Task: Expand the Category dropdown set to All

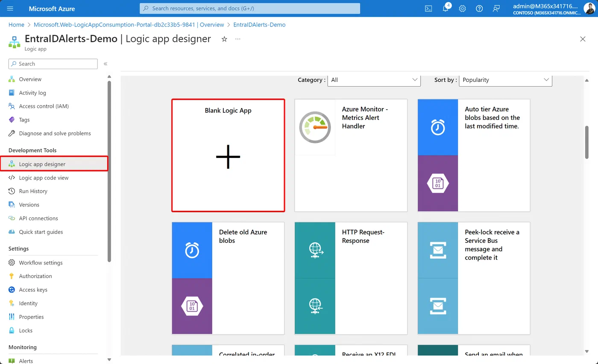Action: pyautogui.click(x=374, y=80)
